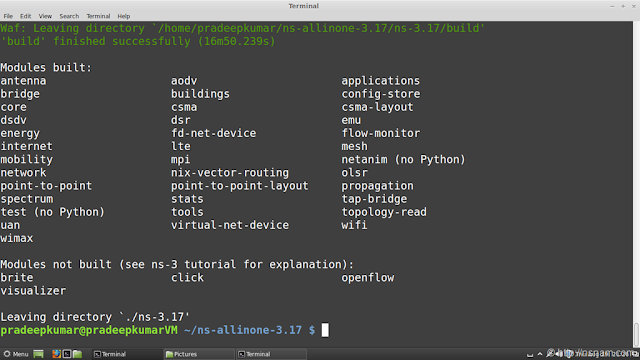
Task: Open the Help menu
Action: click(x=124, y=16)
